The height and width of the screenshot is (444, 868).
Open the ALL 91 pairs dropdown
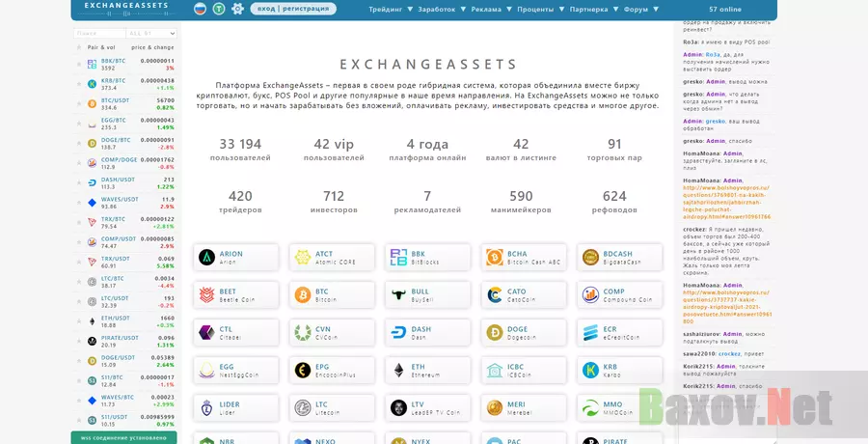click(x=151, y=33)
